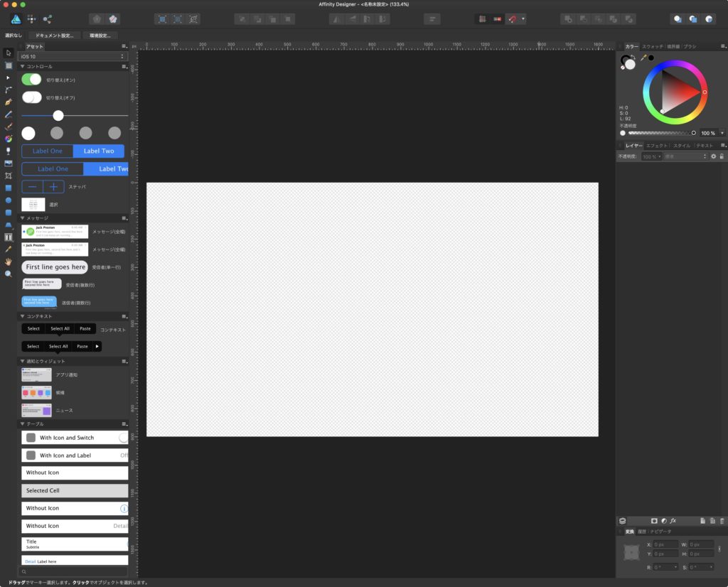
Task: Open the snapping options dropdown arrow
Action: (x=523, y=19)
